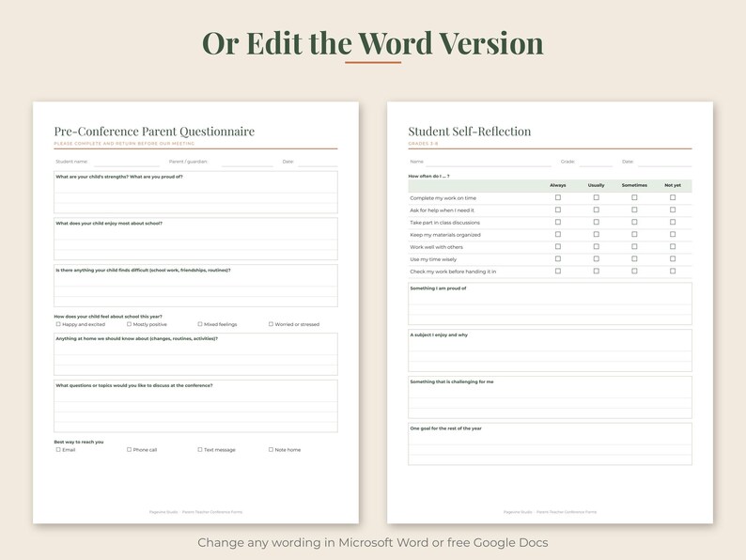Mark Not yet for Take part in class discussions

[673, 222]
